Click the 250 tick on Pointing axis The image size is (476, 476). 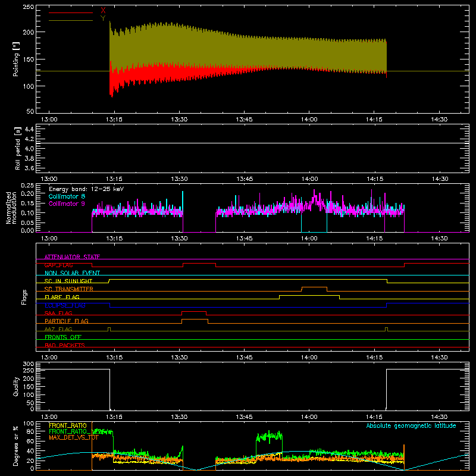point(29,7)
